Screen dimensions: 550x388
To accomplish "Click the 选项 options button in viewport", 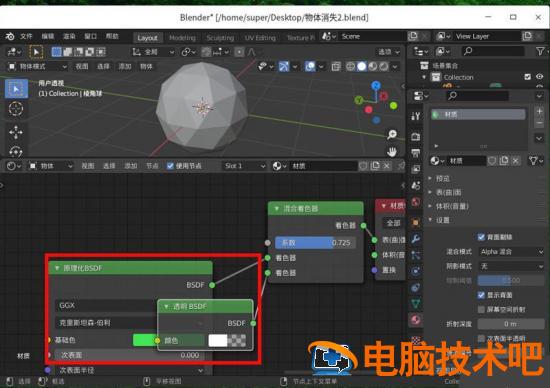I will [388, 52].
